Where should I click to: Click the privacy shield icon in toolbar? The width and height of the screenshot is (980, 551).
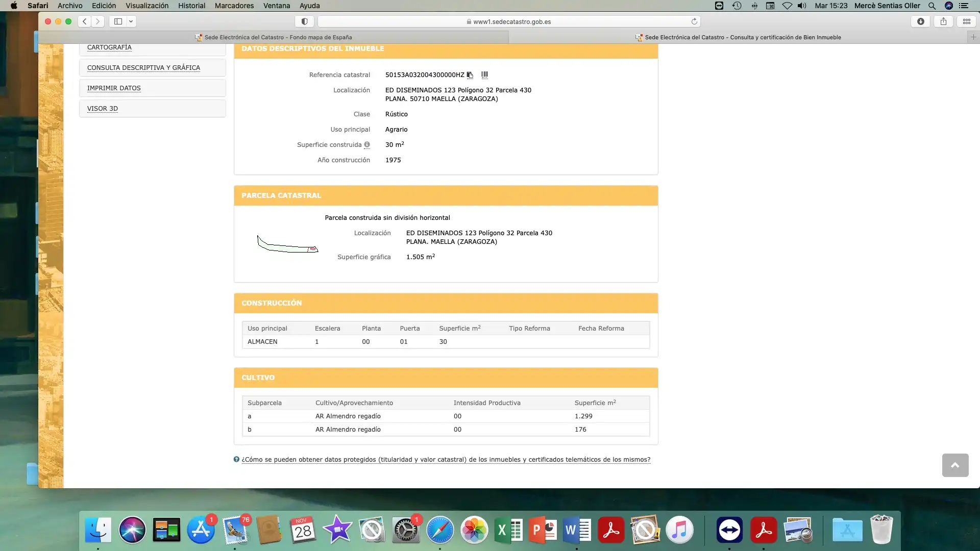coord(304,21)
